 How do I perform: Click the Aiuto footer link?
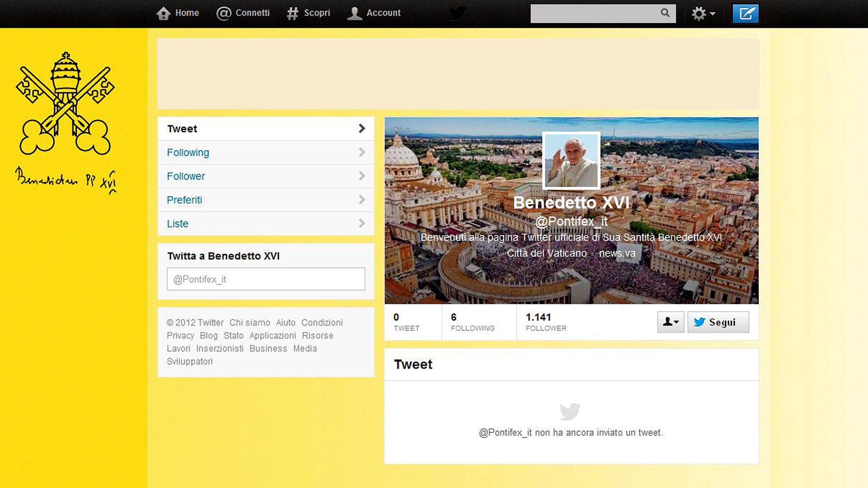tap(285, 323)
